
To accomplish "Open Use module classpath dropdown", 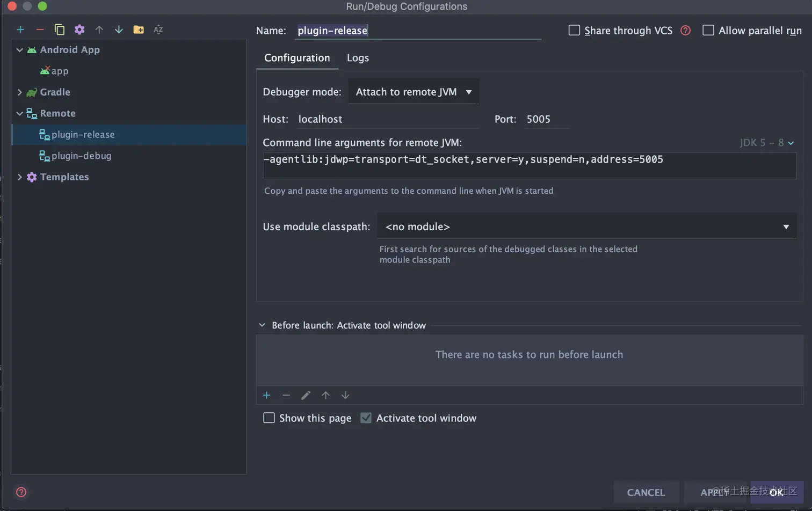I will pyautogui.click(x=586, y=227).
